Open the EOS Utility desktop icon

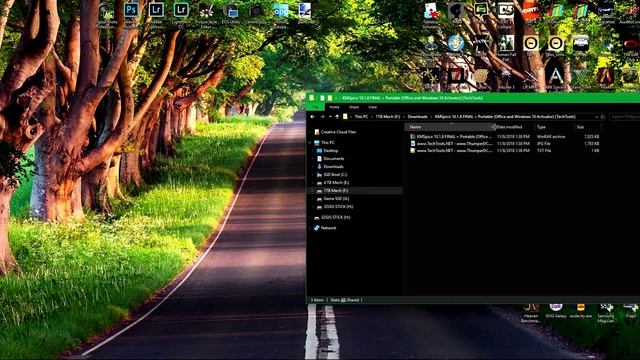[231, 10]
